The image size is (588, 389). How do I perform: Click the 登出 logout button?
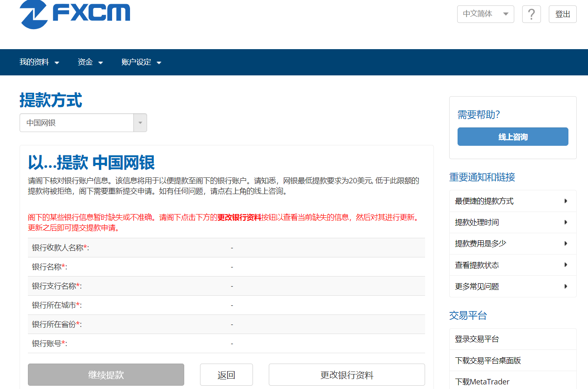click(x=563, y=14)
